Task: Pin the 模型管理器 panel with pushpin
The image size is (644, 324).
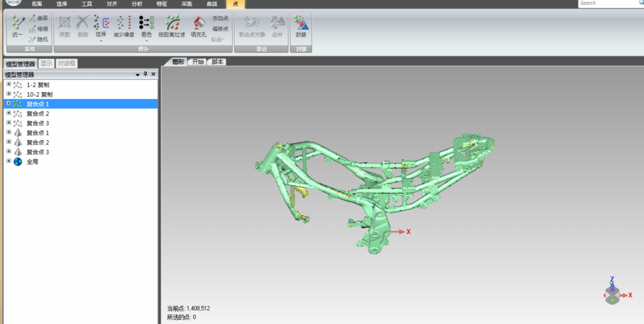Action: coord(146,75)
